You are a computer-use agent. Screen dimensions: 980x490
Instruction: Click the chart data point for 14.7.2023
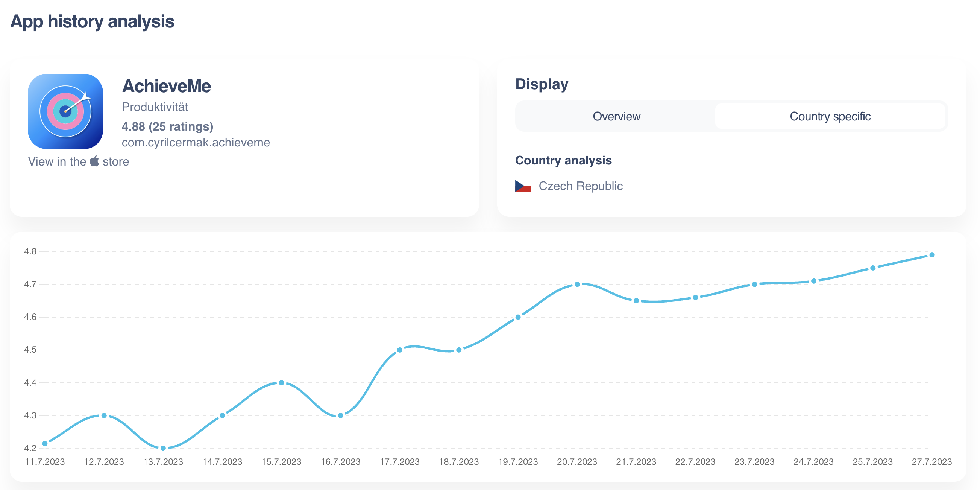[222, 415]
